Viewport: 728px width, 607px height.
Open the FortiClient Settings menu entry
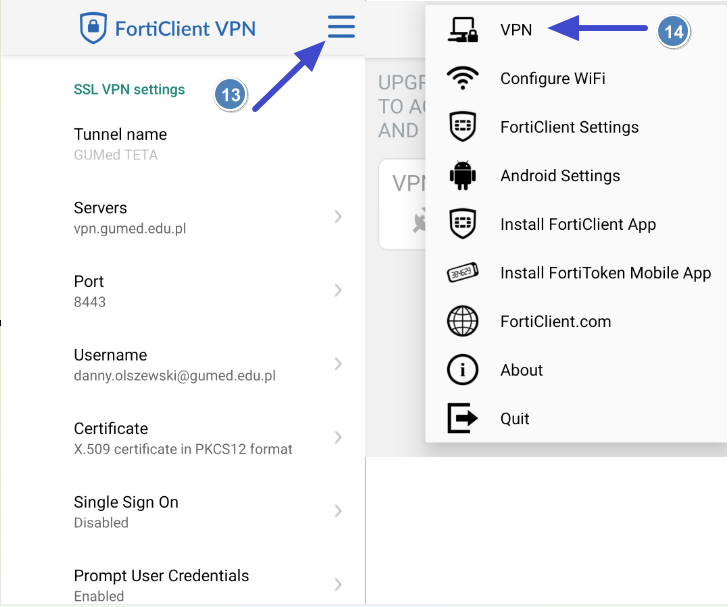tap(576, 127)
